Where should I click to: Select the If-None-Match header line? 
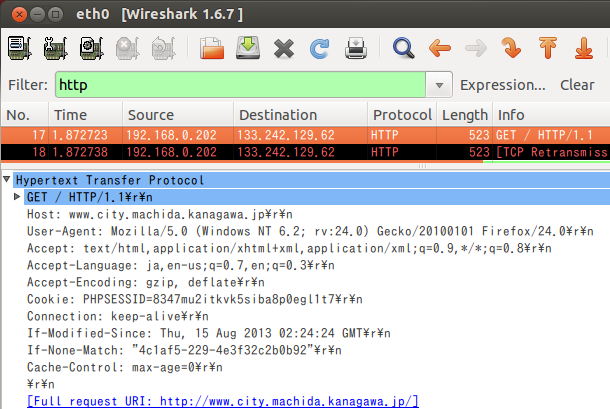tap(184, 350)
